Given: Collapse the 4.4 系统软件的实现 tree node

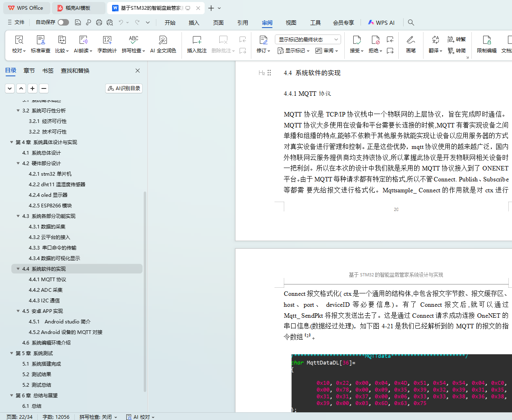Looking at the screenshot, I should pos(18,269).
